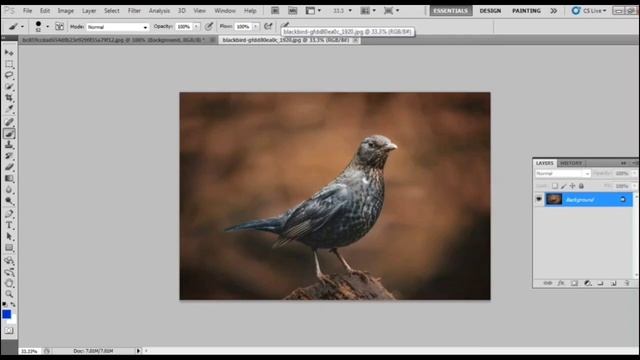Viewport: 640px width, 360px height.
Task: Open the File menu
Action: pyautogui.click(x=27, y=11)
